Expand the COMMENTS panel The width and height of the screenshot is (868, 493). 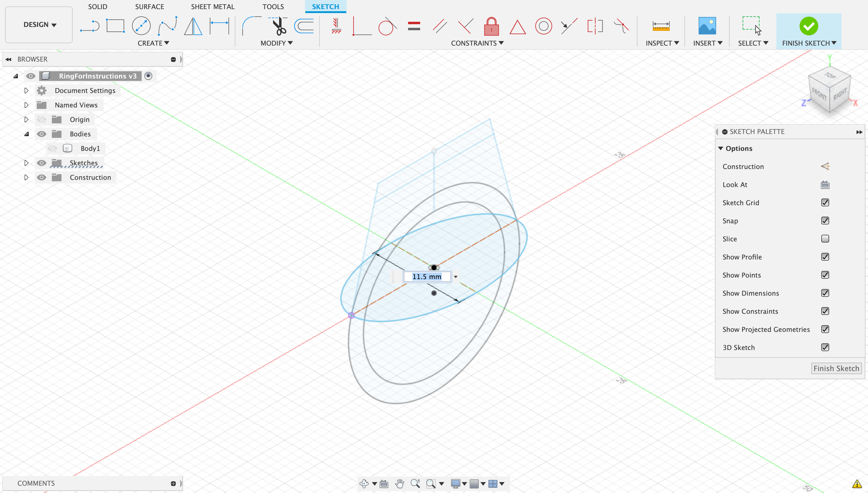[173, 483]
